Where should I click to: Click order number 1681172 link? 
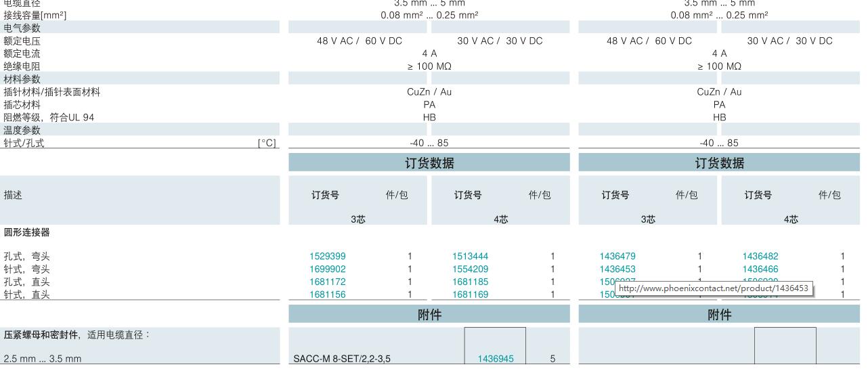[x=327, y=282]
